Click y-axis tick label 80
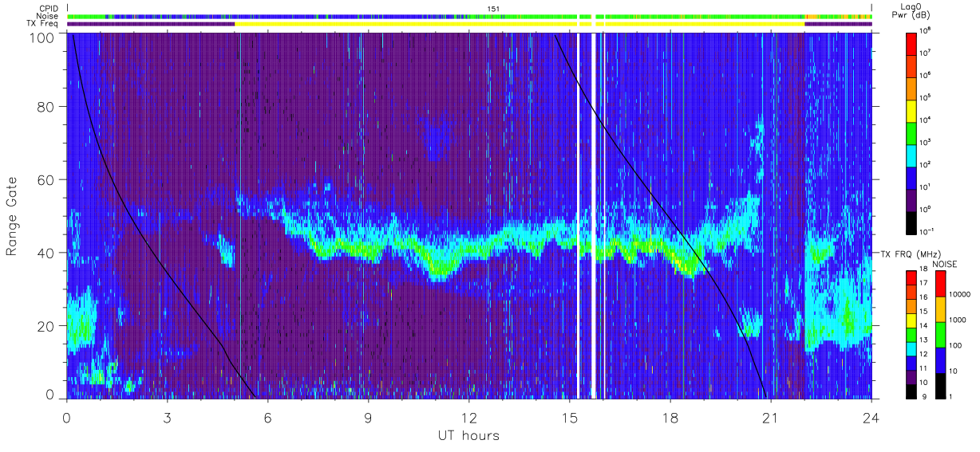This screenshot has width=980, height=452. (x=45, y=107)
